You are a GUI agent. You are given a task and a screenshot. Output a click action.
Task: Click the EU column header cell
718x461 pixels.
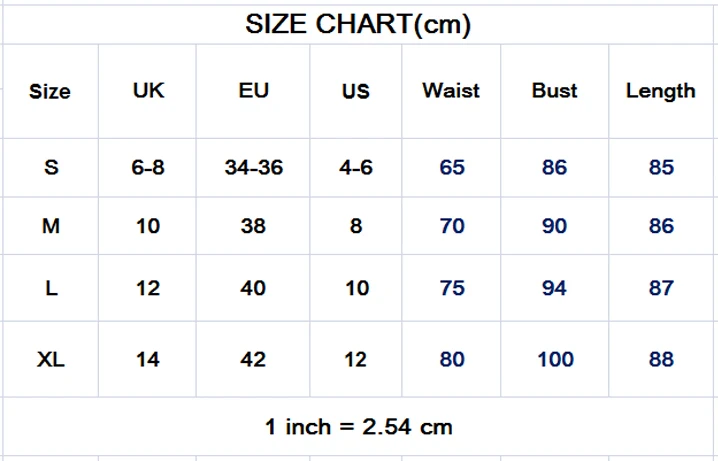(x=253, y=92)
